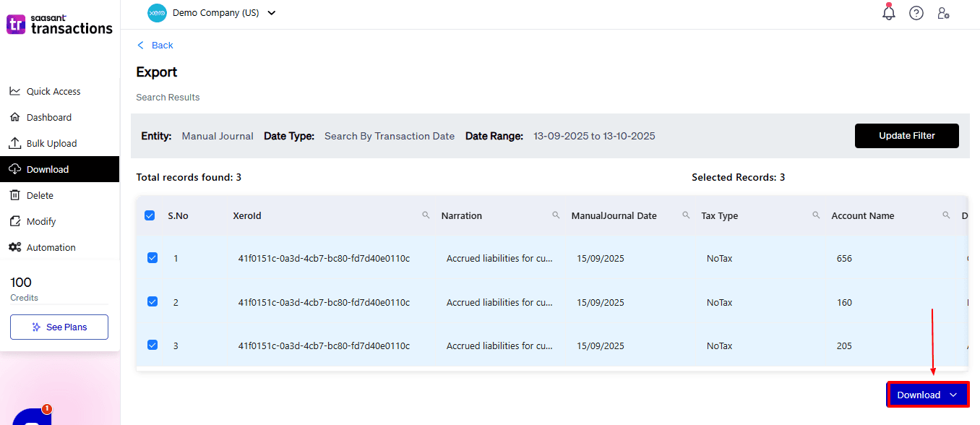The height and width of the screenshot is (425, 980).
Task: Select the Download item in the sidebar menu
Action: click(47, 169)
